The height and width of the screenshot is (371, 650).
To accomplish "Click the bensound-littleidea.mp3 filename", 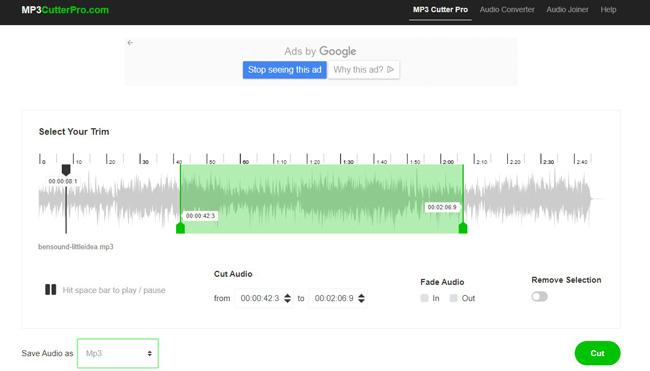I will [x=76, y=247].
